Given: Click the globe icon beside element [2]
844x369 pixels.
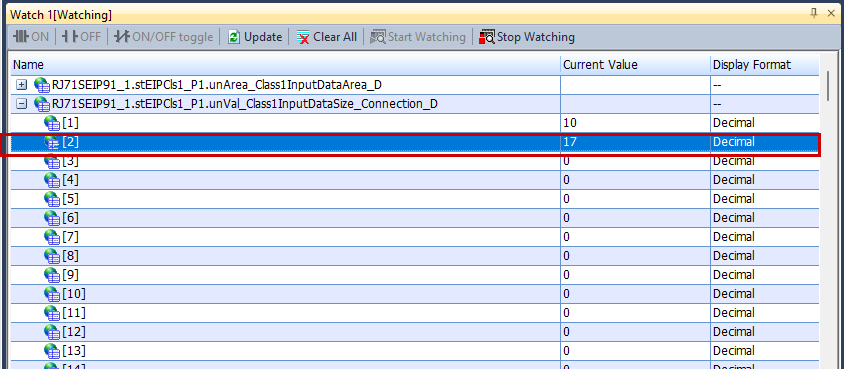Looking at the screenshot, I should click(52, 143).
